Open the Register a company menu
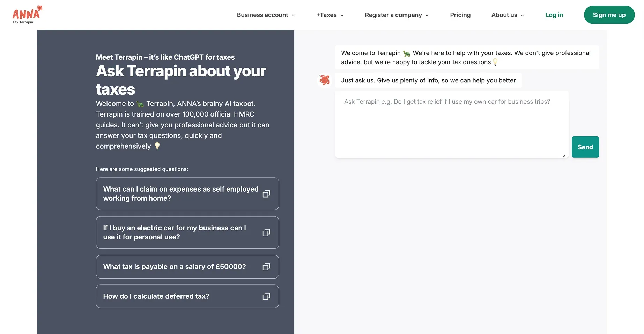This screenshot has width=644, height=334. pos(397,15)
